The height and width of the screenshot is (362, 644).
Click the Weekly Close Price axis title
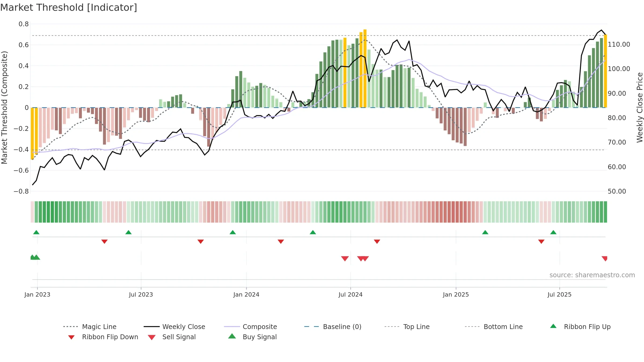(x=640, y=108)
